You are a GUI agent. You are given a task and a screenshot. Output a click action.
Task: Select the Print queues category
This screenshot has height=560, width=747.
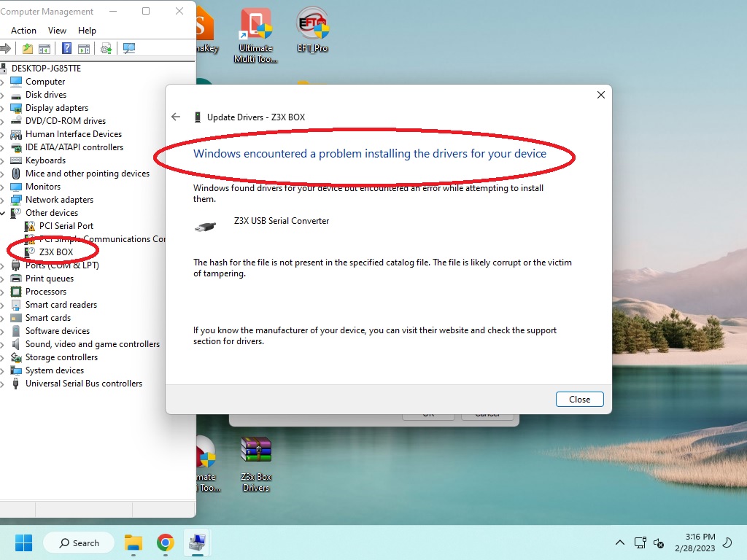coord(50,279)
